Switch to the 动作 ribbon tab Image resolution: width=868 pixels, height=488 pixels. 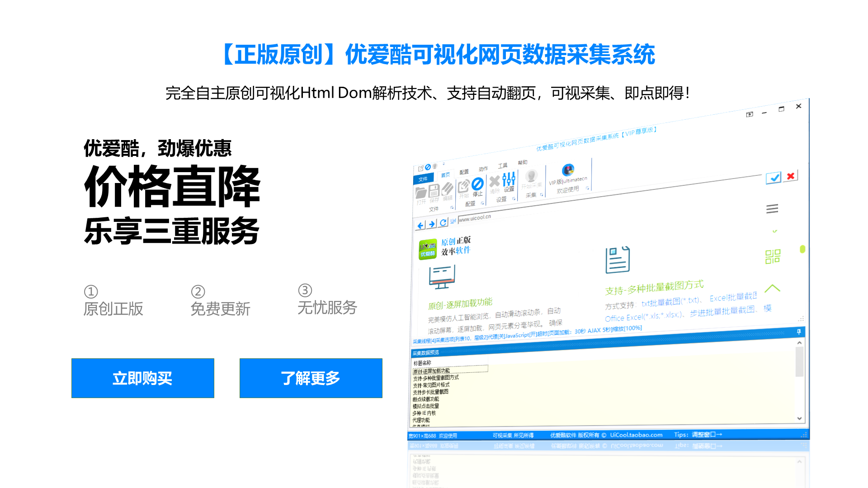pos(483,169)
